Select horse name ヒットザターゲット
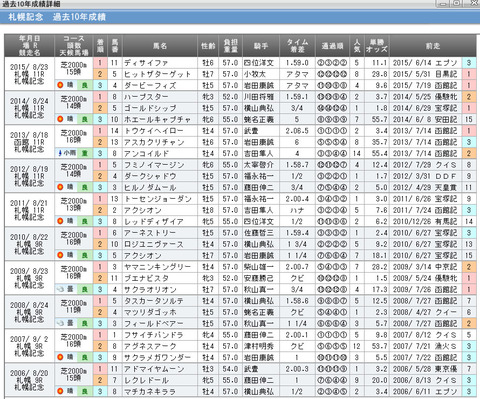 [157, 74]
